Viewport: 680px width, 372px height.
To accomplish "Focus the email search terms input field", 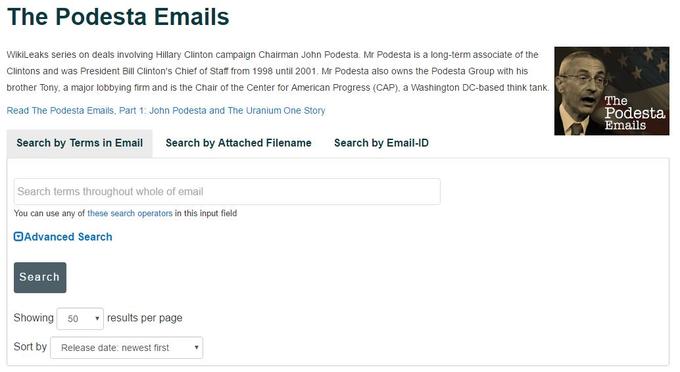I will (x=227, y=192).
